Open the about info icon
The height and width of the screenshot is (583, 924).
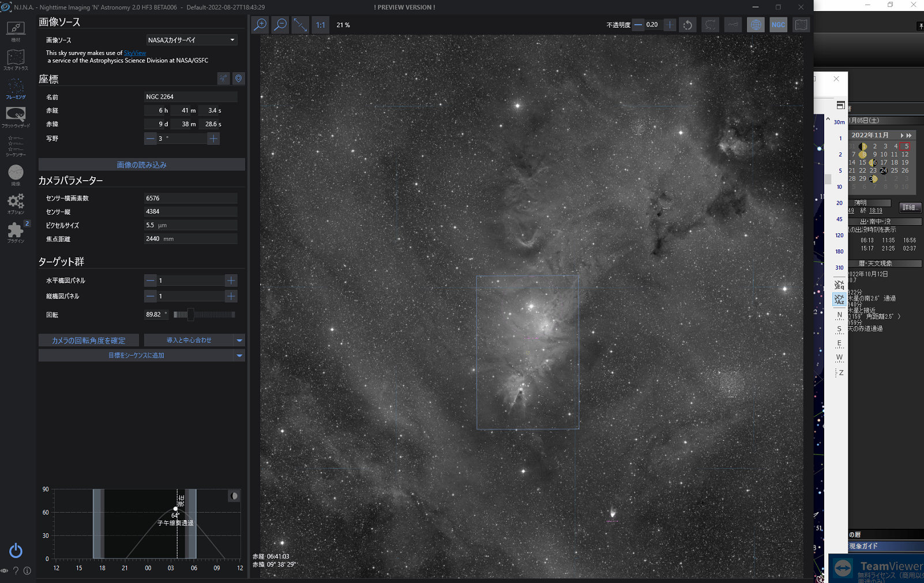27,571
